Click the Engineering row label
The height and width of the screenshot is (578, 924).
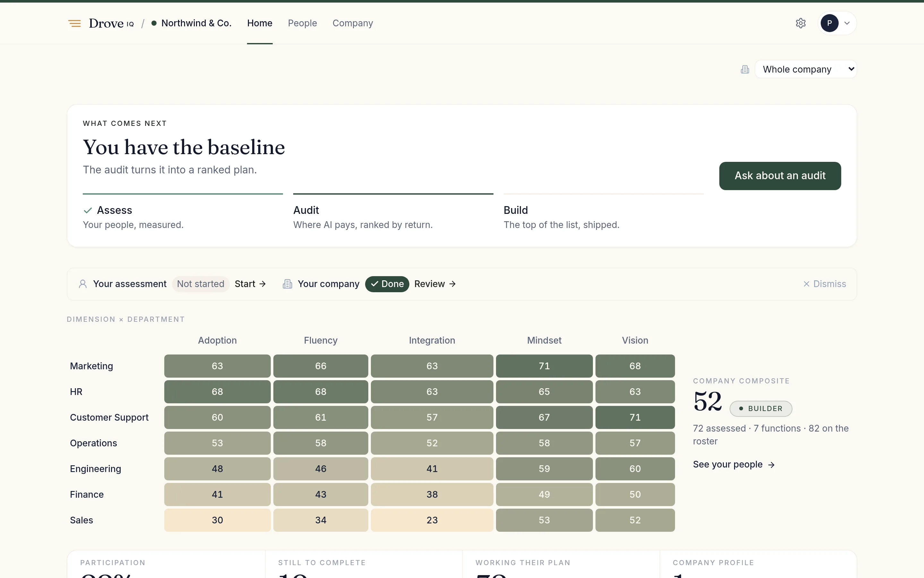[x=96, y=469]
